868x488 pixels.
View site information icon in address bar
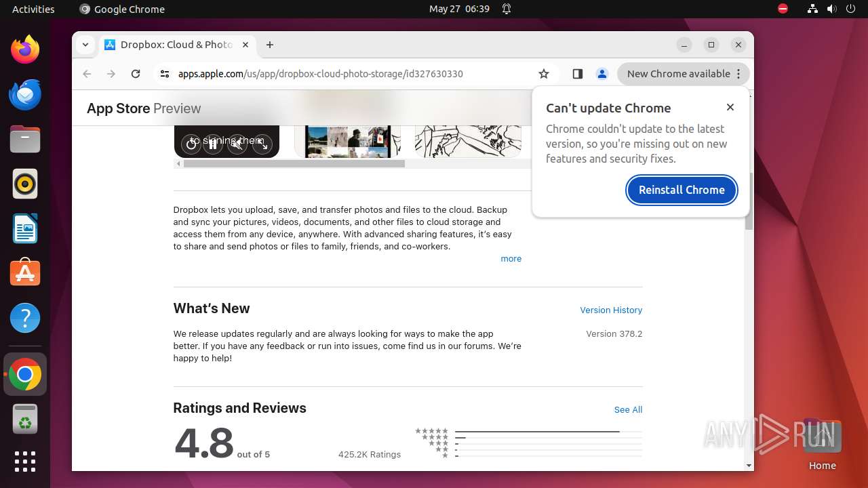(165, 74)
